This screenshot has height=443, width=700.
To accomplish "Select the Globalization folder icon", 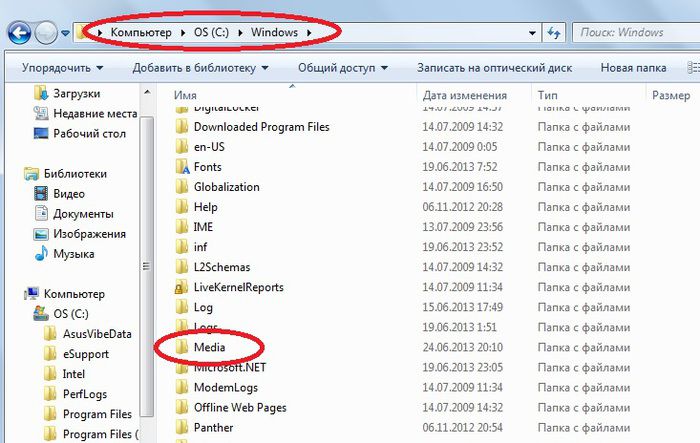I will 182,187.
